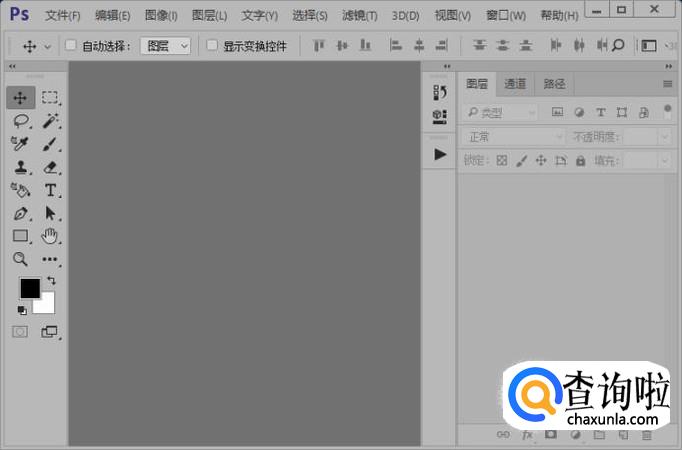
Task: Pick the Eyedropper tool
Action: [20, 144]
